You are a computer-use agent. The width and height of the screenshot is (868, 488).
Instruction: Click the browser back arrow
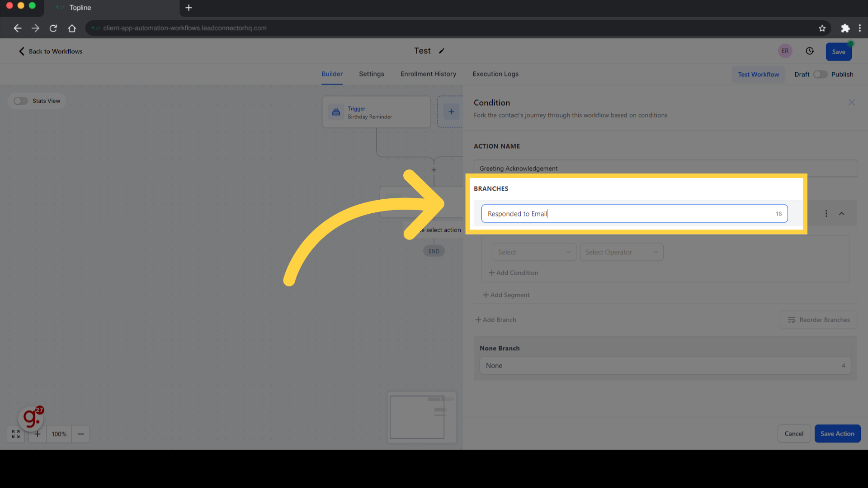tap(17, 28)
